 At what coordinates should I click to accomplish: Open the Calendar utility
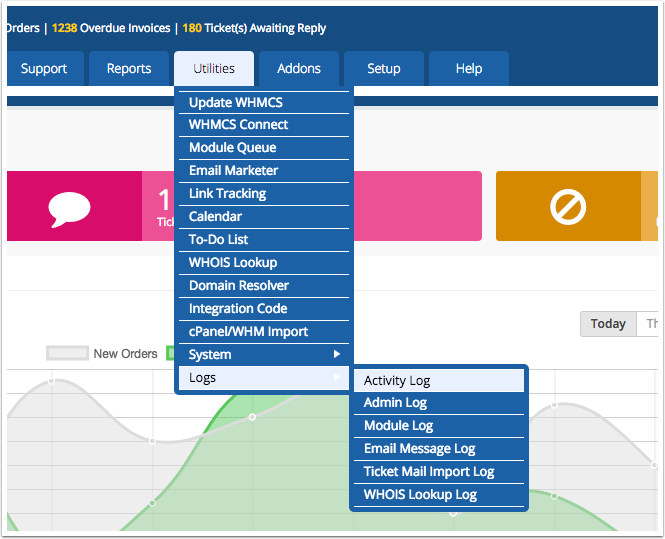click(264, 216)
